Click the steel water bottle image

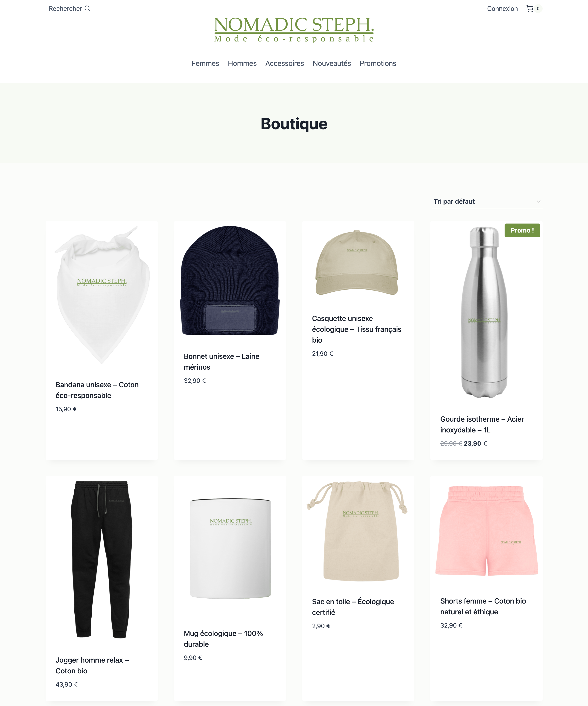pos(484,312)
